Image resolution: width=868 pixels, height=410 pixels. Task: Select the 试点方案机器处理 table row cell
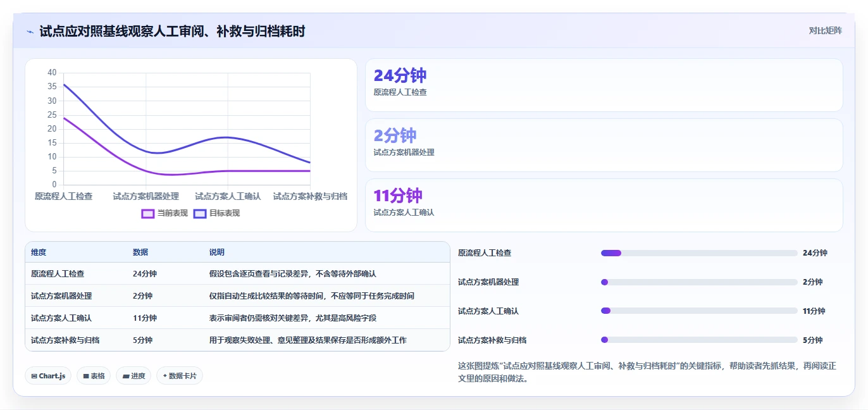pos(76,295)
